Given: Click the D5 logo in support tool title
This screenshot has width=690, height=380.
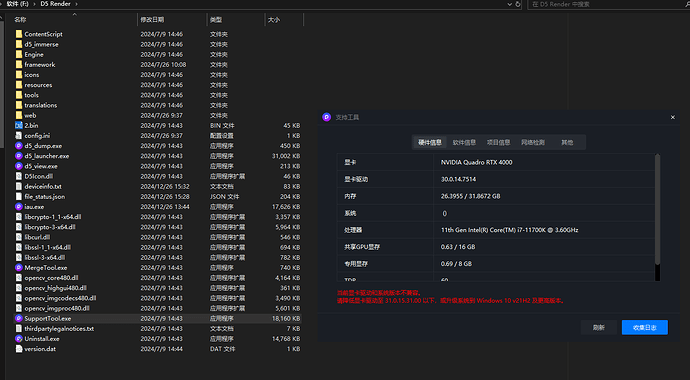Looking at the screenshot, I should [327, 117].
